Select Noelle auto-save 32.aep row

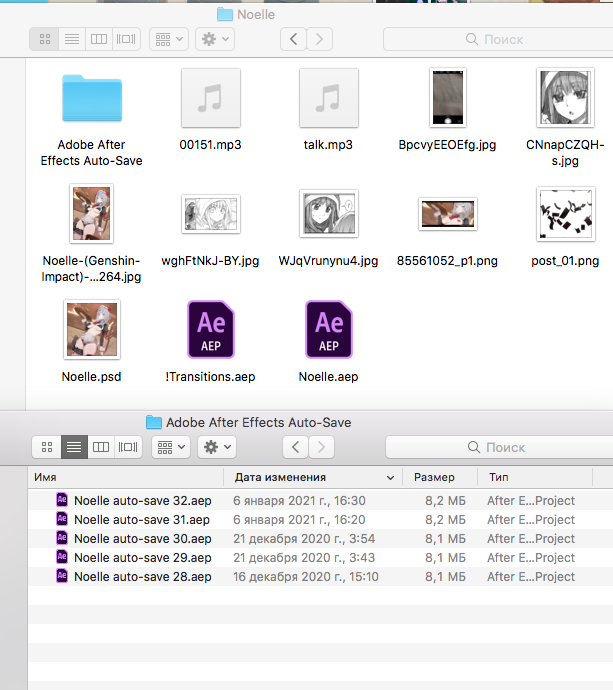click(320, 500)
